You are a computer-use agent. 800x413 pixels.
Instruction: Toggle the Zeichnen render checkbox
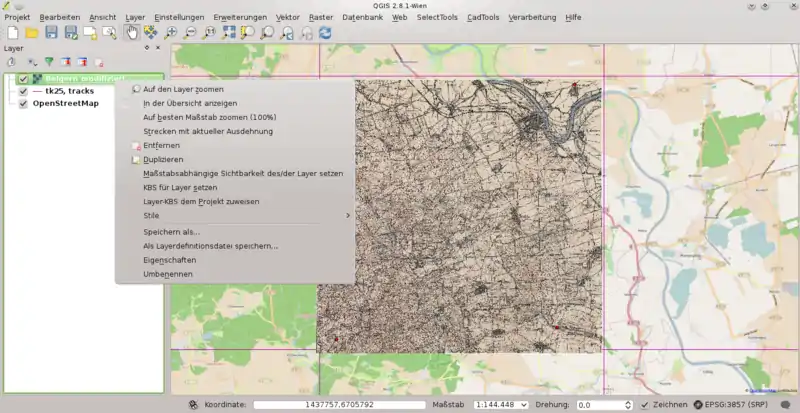tap(643, 404)
